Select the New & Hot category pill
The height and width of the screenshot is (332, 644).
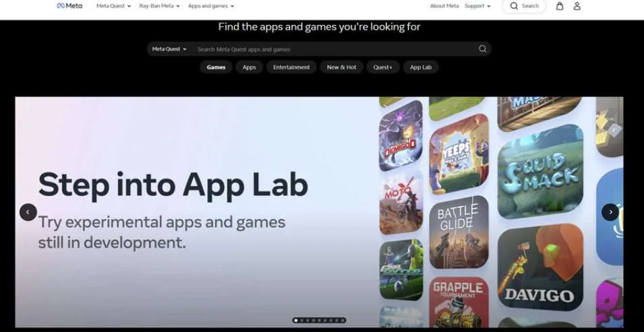[x=341, y=67]
